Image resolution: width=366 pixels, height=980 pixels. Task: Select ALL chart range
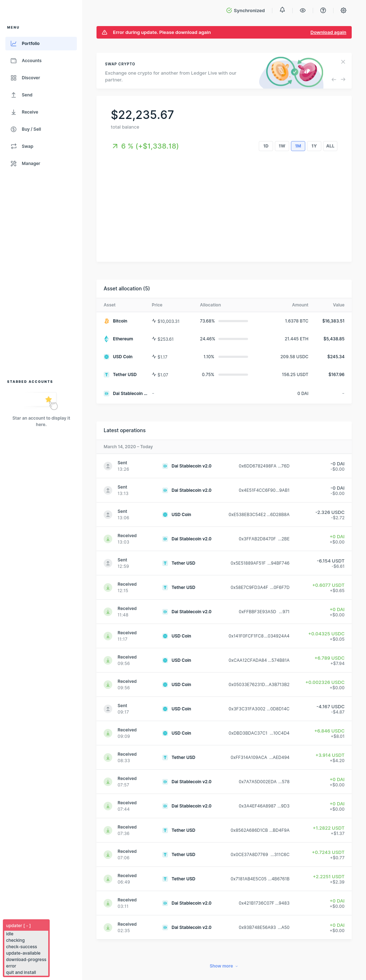[330, 146]
